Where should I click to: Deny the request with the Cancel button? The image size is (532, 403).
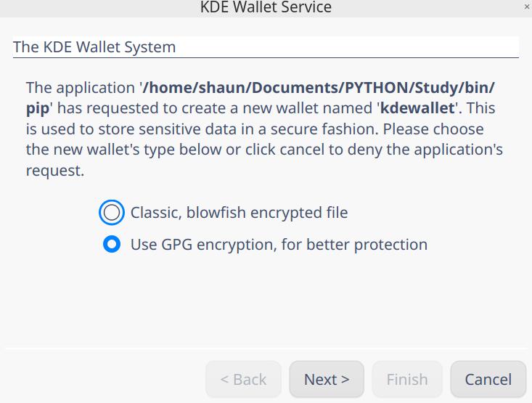click(488, 379)
